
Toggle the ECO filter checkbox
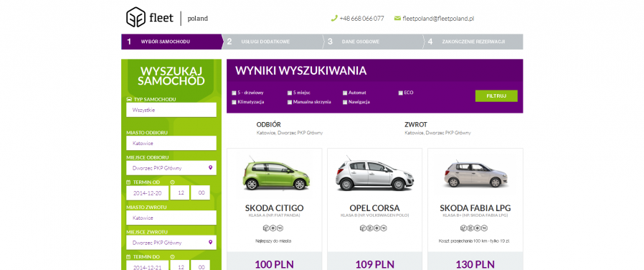(400, 93)
